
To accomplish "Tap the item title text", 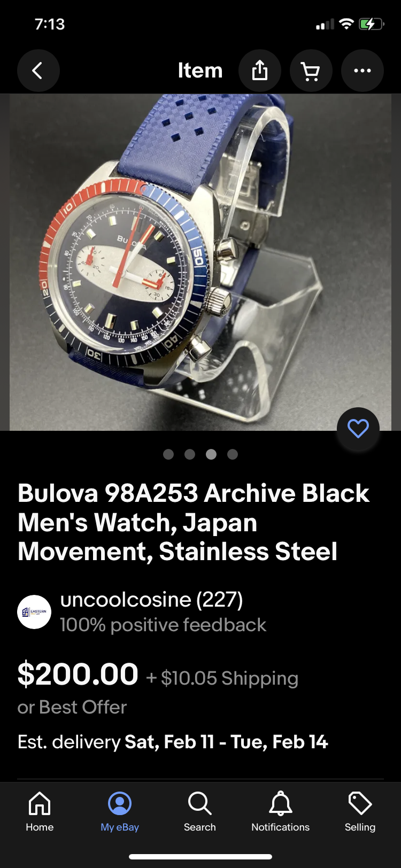I will coord(194,522).
